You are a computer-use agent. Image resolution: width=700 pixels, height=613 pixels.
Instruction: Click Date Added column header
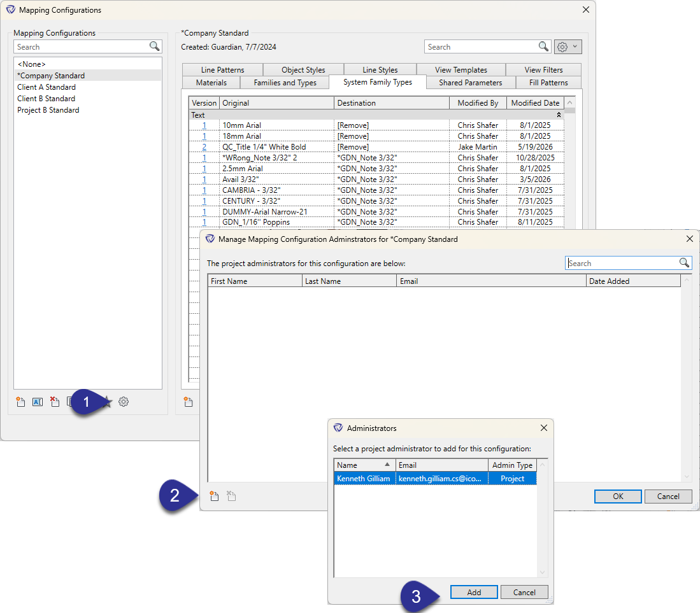coord(632,281)
